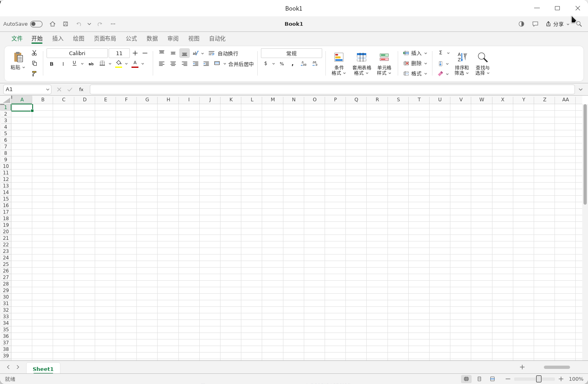Click the Copy icon
The width and height of the screenshot is (588, 384).
point(34,63)
